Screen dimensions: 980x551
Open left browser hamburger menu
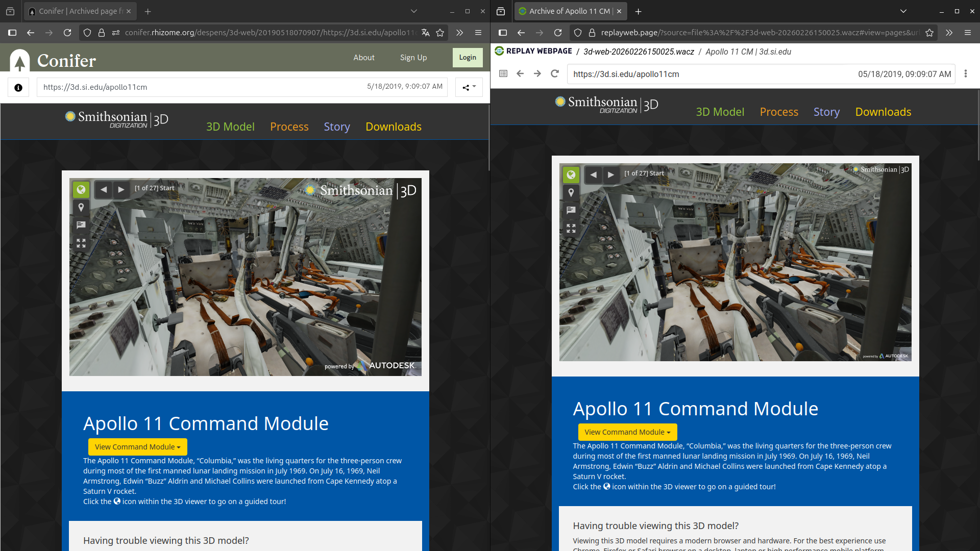[478, 33]
